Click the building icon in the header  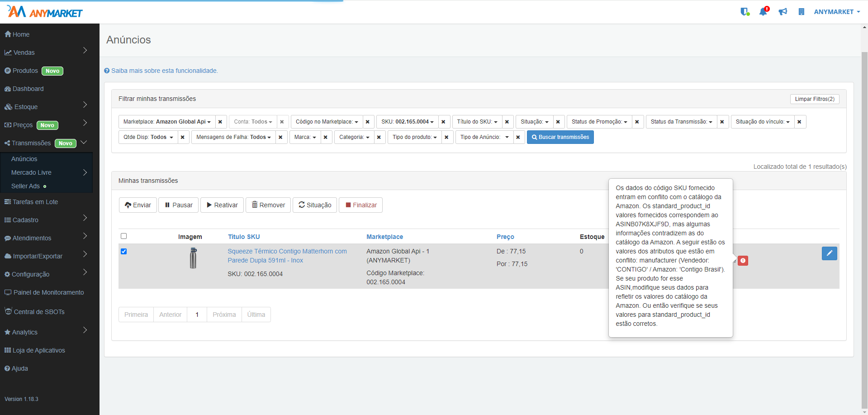pos(801,12)
